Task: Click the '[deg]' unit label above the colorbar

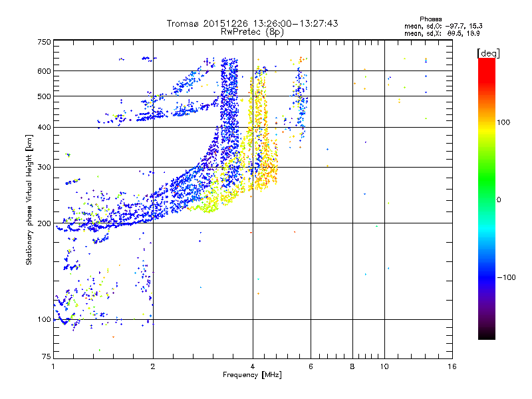Action: tap(488, 53)
